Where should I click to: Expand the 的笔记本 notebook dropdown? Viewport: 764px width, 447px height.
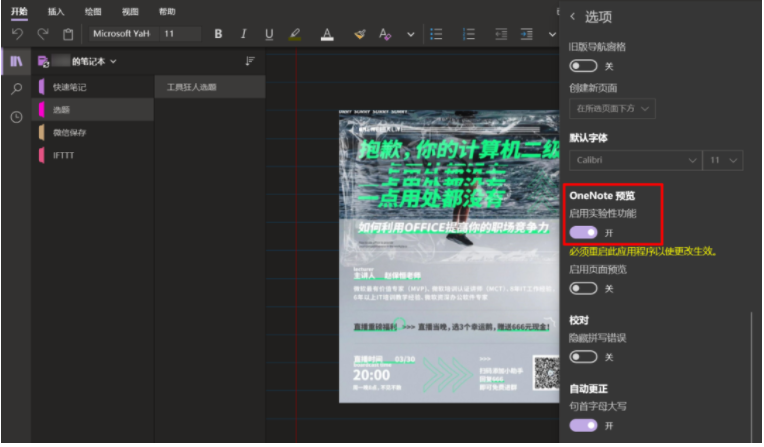pyautogui.click(x=114, y=61)
